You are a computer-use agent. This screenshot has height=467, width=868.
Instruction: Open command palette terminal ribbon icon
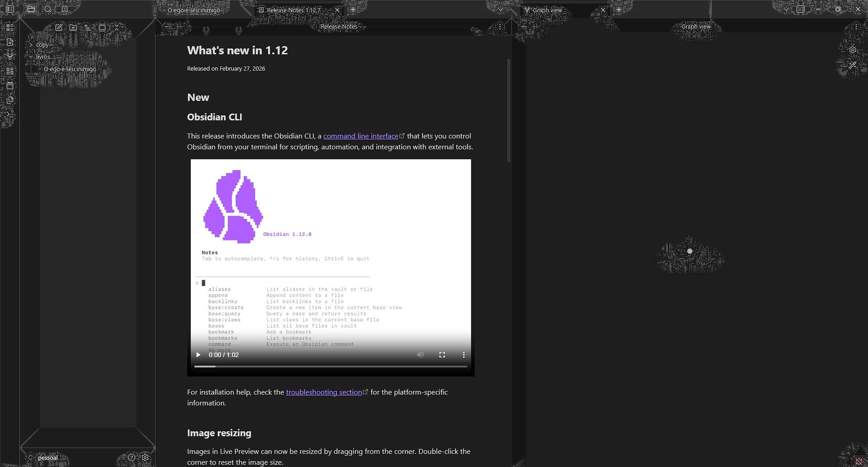point(10,114)
